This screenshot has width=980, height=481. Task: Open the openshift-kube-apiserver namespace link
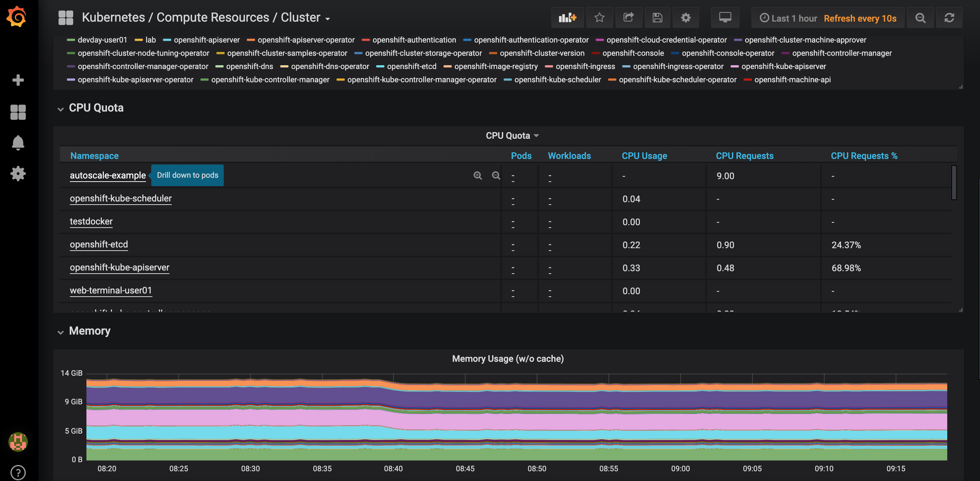point(120,268)
